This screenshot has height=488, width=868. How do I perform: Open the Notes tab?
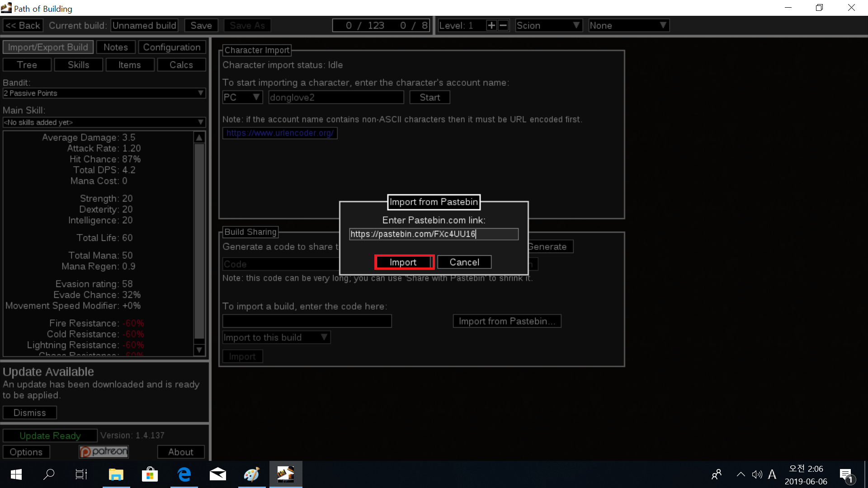point(116,47)
